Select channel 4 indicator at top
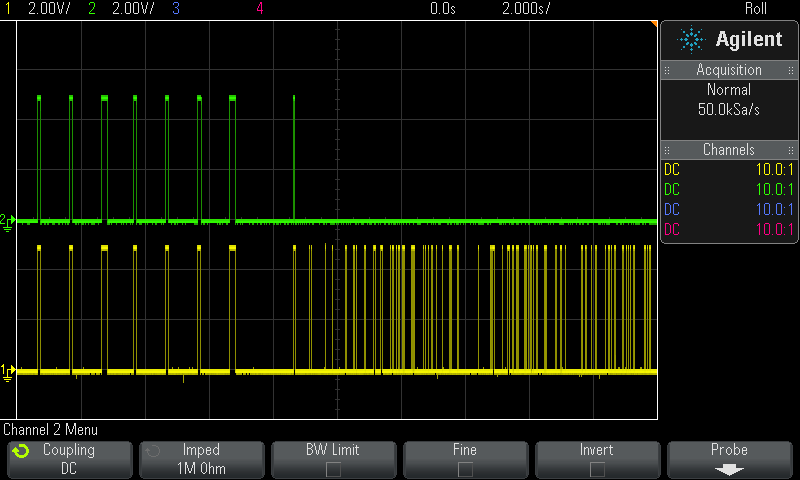 point(260,8)
